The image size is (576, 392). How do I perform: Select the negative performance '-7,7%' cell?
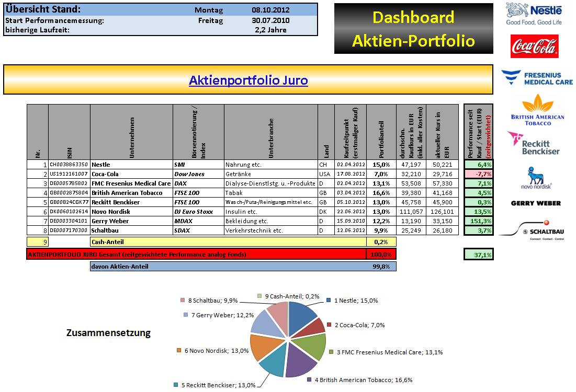coord(479,174)
